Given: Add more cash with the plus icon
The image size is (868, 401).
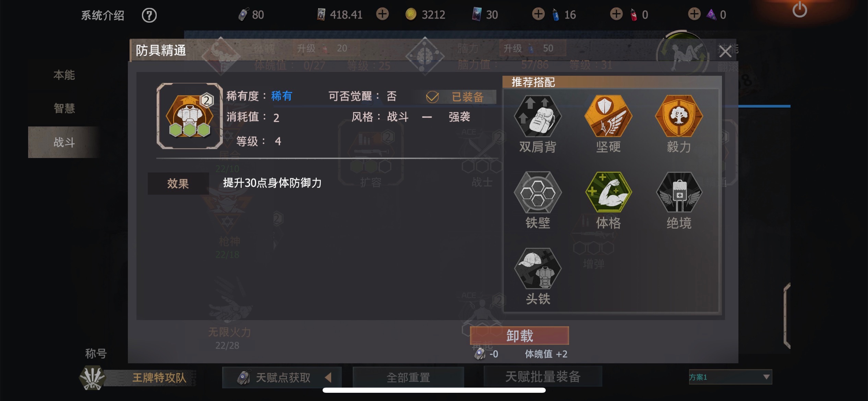Looking at the screenshot, I should click(x=382, y=14).
